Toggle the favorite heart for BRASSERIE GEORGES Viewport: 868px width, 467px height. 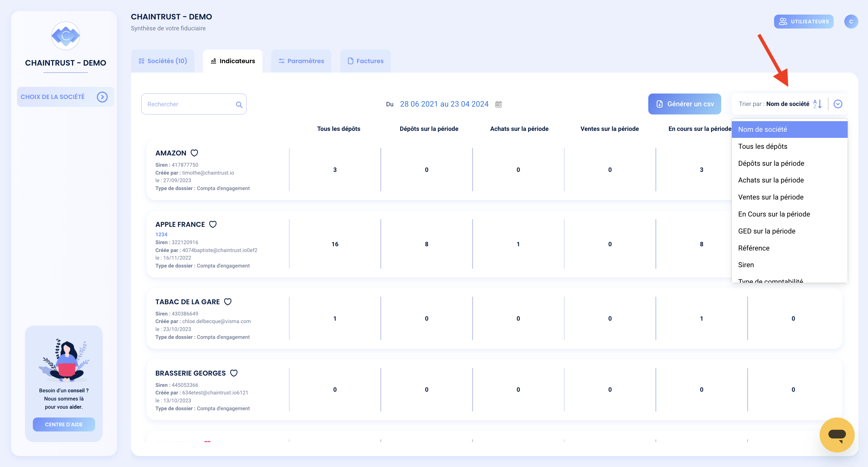click(233, 373)
